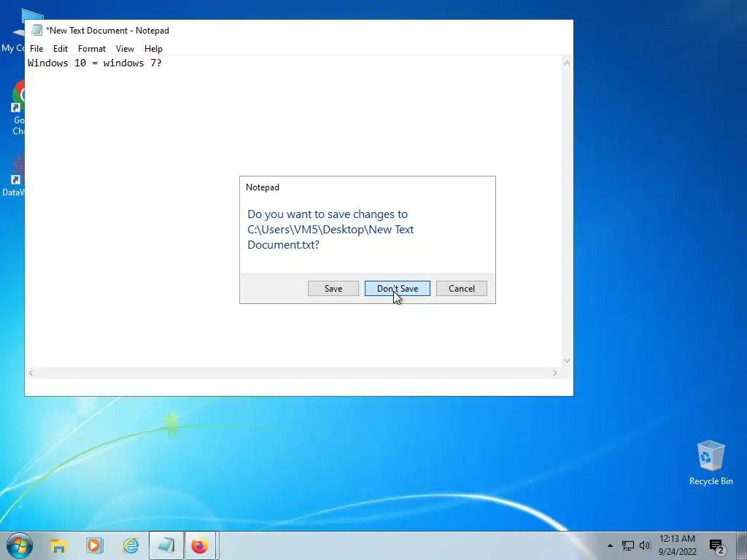
Task: Click the horizontal scrollbar left arrow
Action: 31,373
